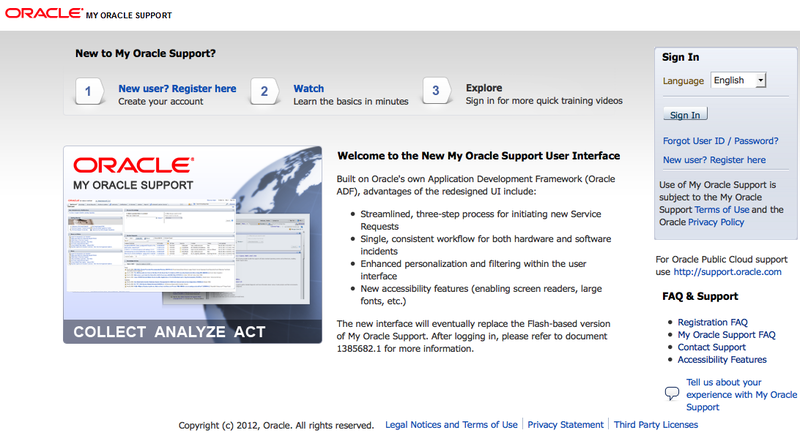Screen dimensions: 800x433
Task: Open the 'New user? Register here' step link
Action: click(x=177, y=88)
